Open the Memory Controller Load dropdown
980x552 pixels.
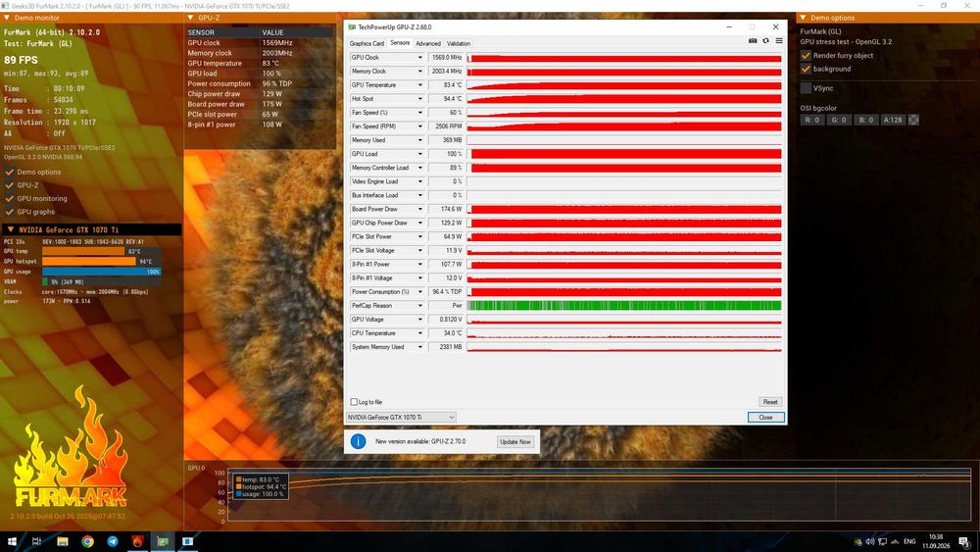click(420, 168)
